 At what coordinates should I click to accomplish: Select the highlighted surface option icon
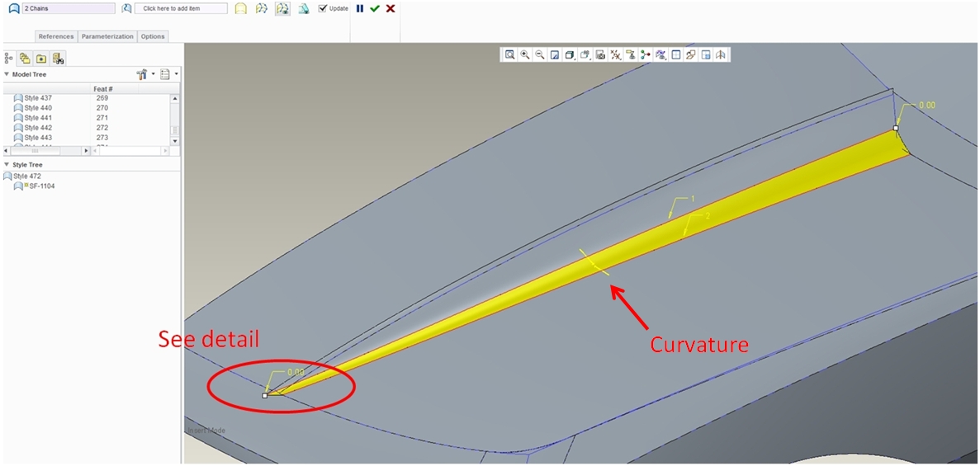[282, 9]
